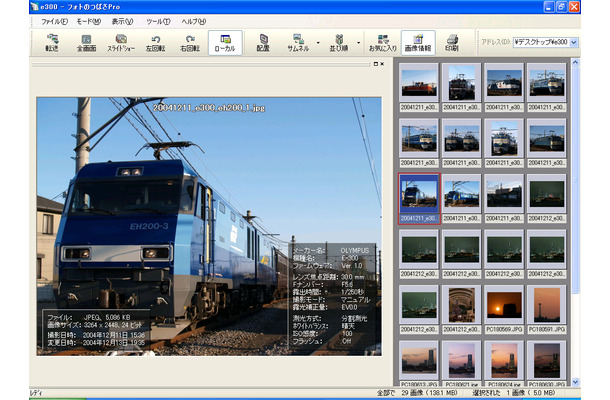The width and height of the screenshot is (610, 400).
Task: Minimize the フォトのつばさPro window
Action: [x=549, y=7]
